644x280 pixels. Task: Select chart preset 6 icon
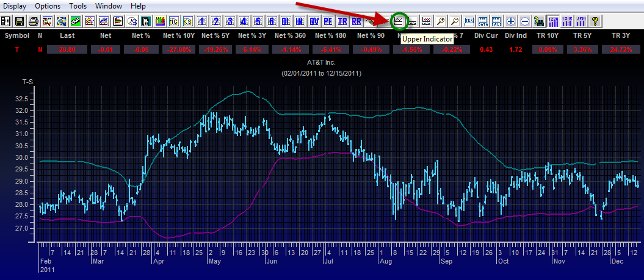click(271, 21)
